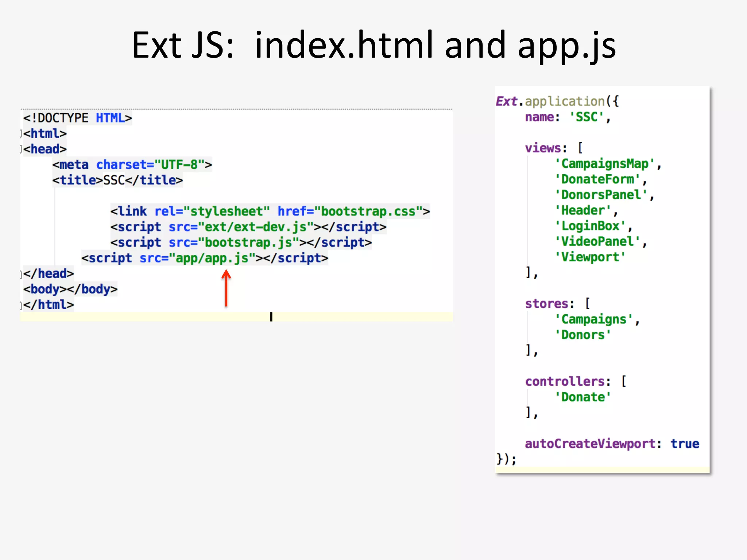Click the 'CampaignsMap' view entry
The height and width of the screenshot is (560, 747).
click(608, 164)
